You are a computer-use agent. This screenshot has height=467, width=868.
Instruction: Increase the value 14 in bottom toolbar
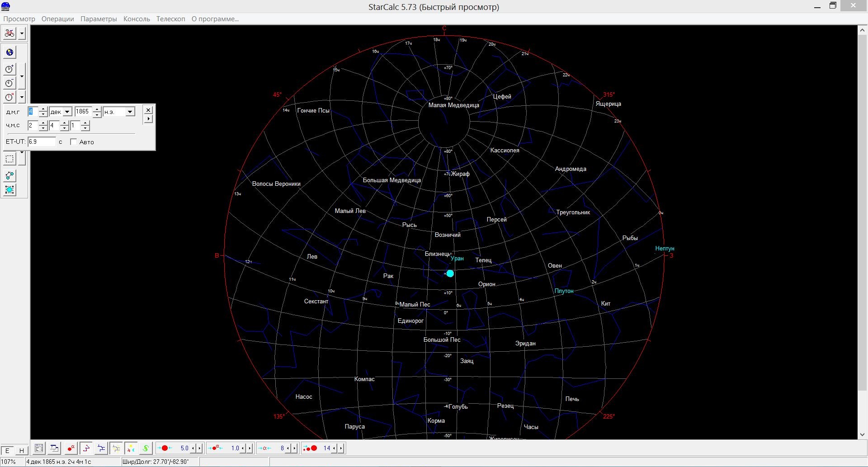point(340,448)
